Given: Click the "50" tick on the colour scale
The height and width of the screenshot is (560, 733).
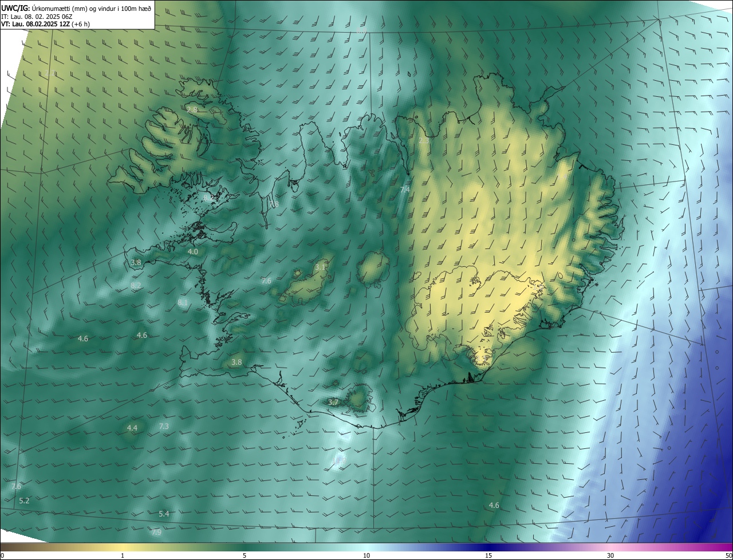Looking at the screenshot, I should pos(728,555).
